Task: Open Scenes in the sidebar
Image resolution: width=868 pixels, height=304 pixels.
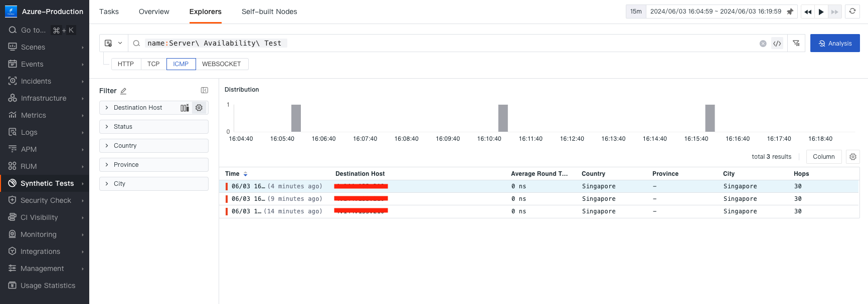Action: (x=45, y=47)
